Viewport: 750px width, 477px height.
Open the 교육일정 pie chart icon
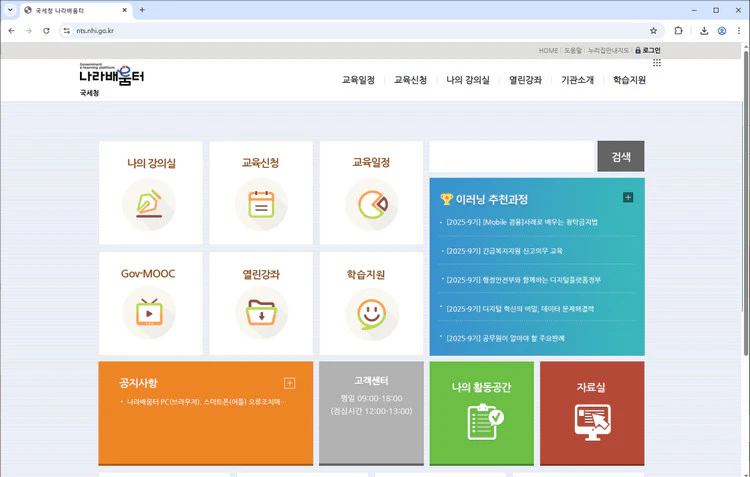click(371, 204)
